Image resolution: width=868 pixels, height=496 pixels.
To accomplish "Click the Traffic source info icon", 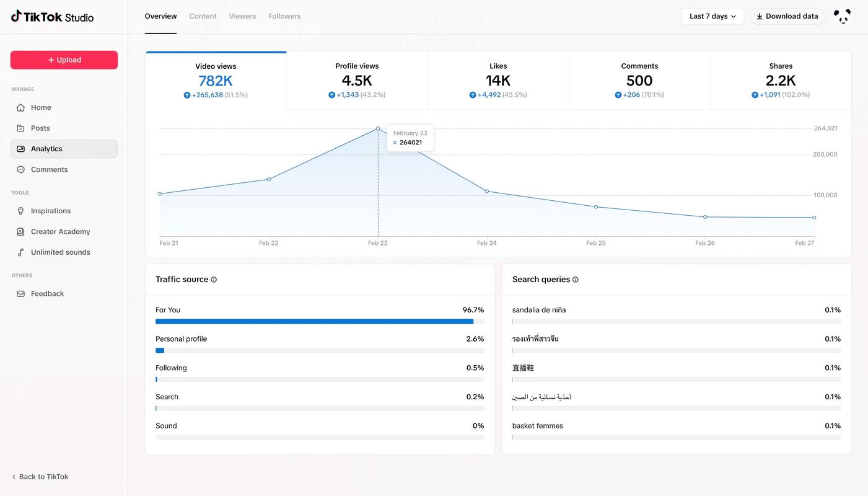I will tap(214, 280).
